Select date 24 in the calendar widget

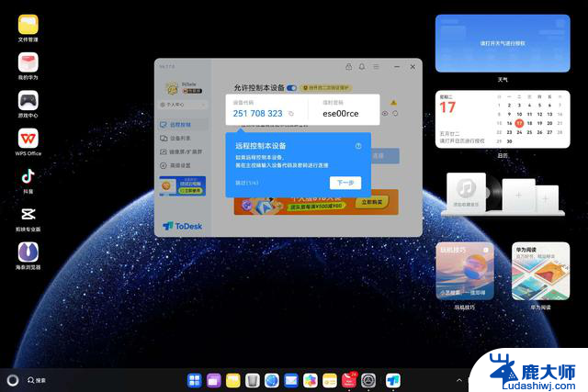click(519, 132)
